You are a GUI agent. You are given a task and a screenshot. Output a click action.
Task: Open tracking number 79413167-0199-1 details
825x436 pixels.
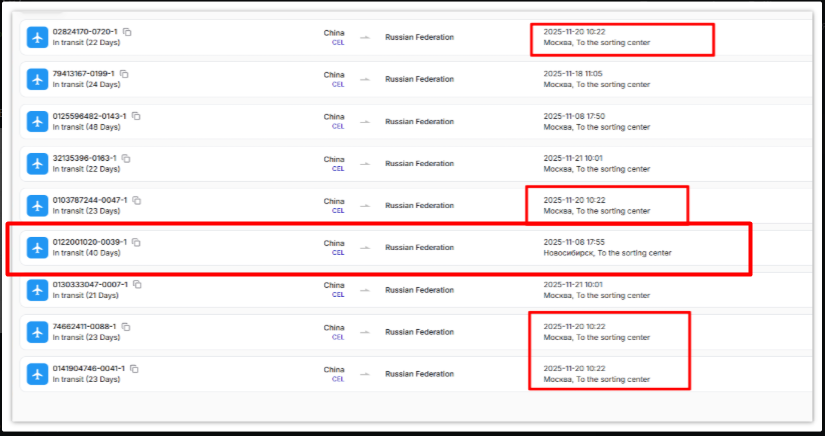click(x=83, y=74)
